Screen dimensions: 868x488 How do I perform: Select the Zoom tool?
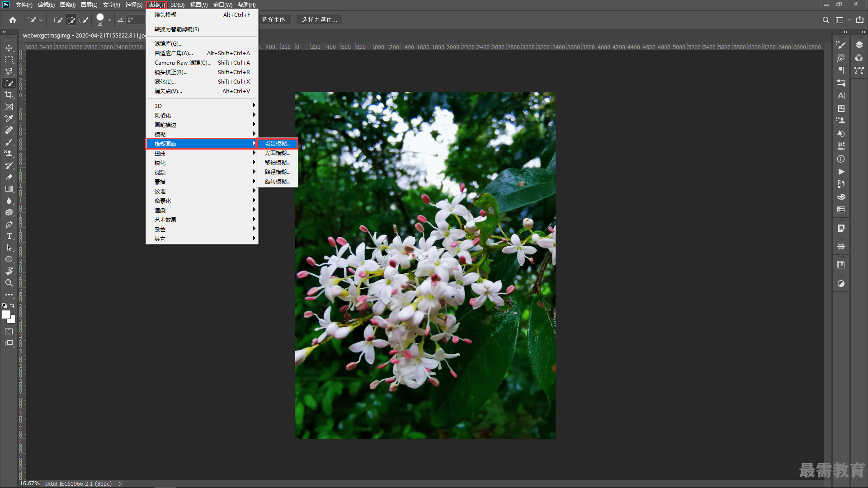coord(9,283)
